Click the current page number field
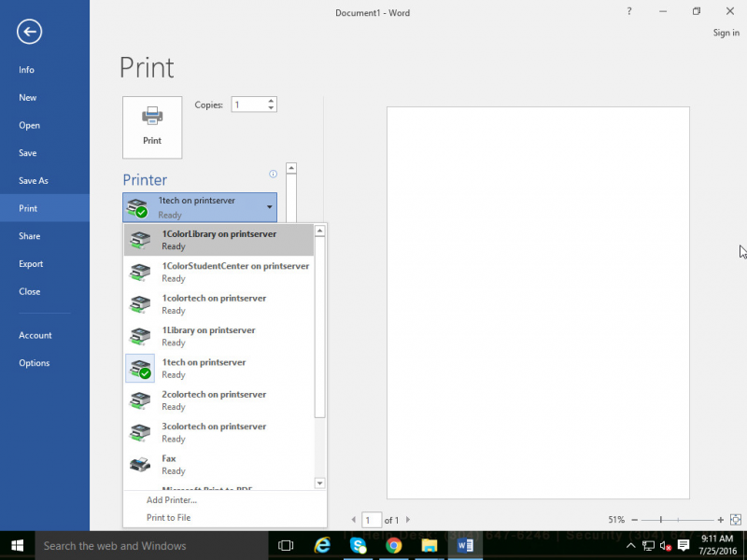 (x=371, y=520)
